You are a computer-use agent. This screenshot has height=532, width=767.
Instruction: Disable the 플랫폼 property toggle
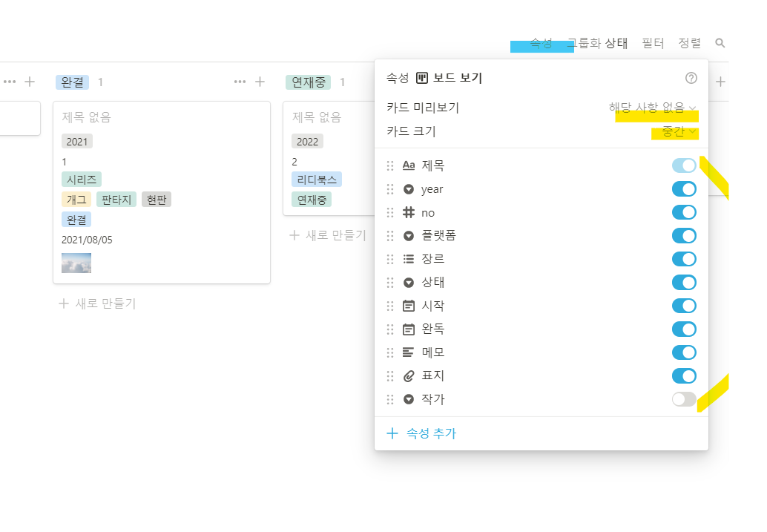tap(684, 236)
